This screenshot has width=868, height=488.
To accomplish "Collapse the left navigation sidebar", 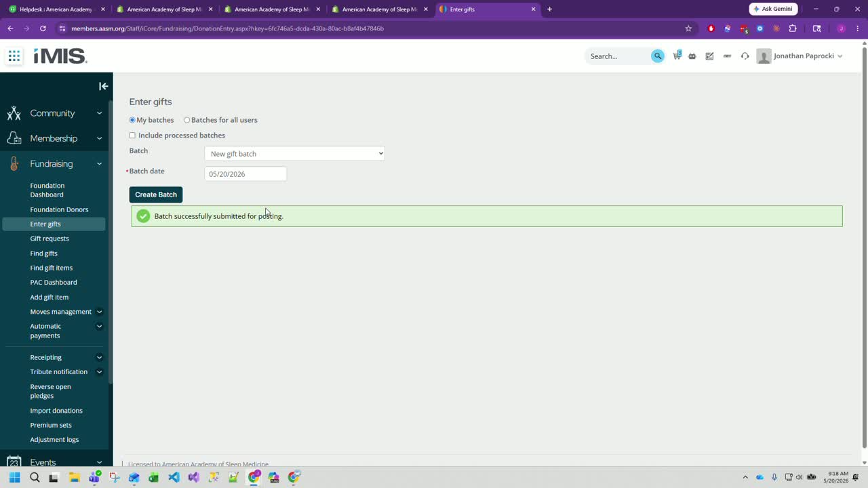I will coord(103,86).
